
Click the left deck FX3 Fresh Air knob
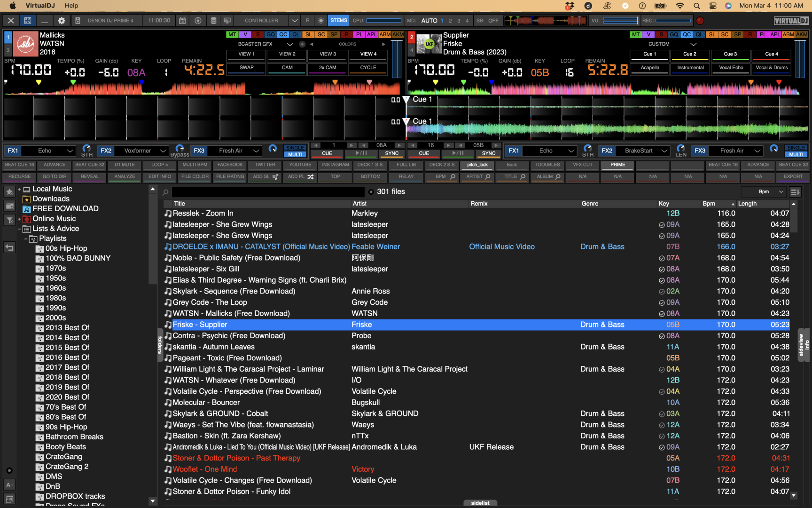273,149
